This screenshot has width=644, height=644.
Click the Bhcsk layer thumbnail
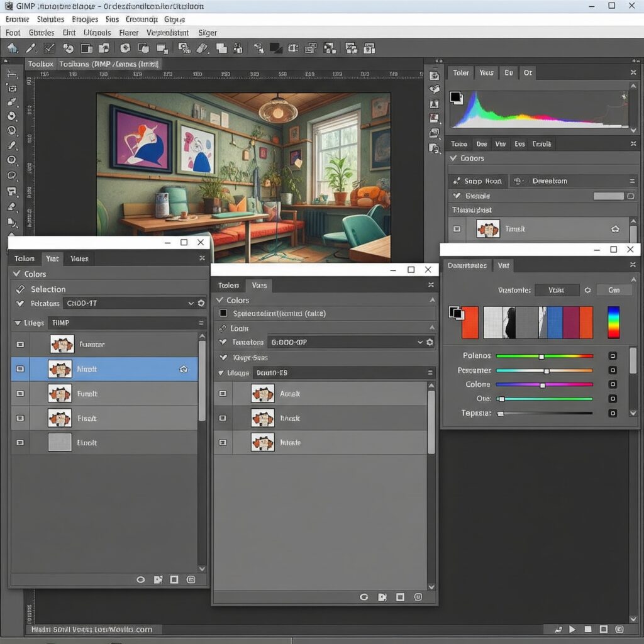(x=263, y=418)
